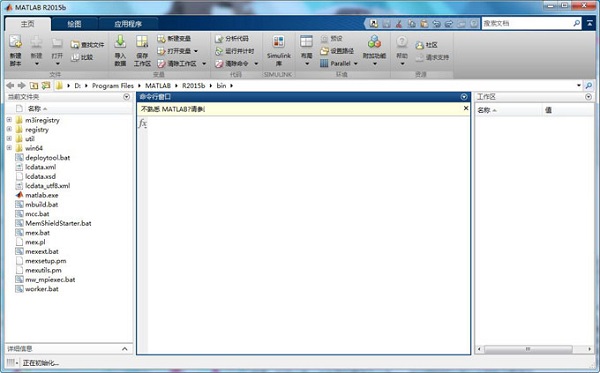600x373 pixels.
Task: Open the address bar path history dropdown
Action: (x=579, y=85)
